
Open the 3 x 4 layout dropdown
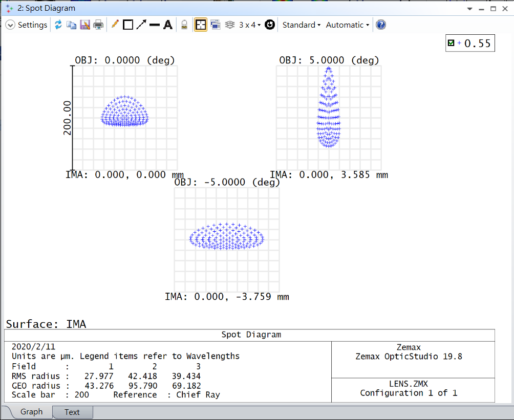pos(250,25)
